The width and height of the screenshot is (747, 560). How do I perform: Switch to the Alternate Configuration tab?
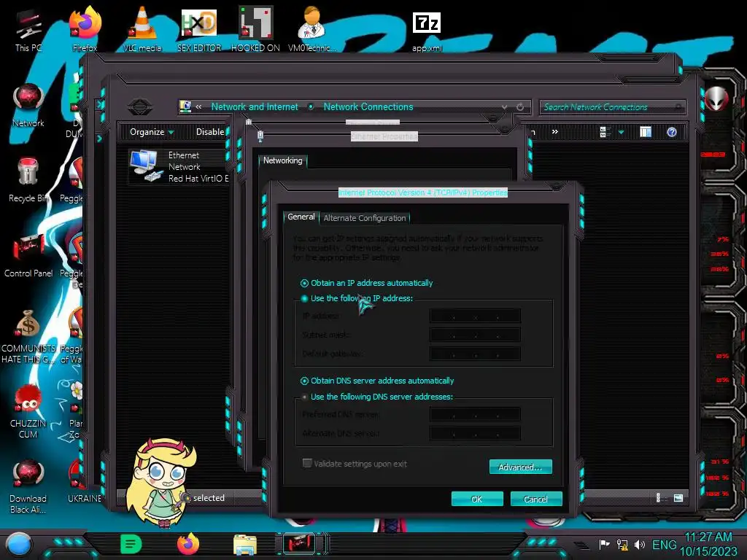coord(365,217)
